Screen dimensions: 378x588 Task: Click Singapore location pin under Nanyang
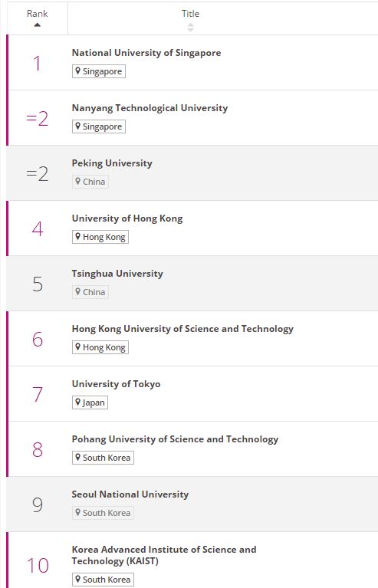pyautogui.click(x=77, y=126)
